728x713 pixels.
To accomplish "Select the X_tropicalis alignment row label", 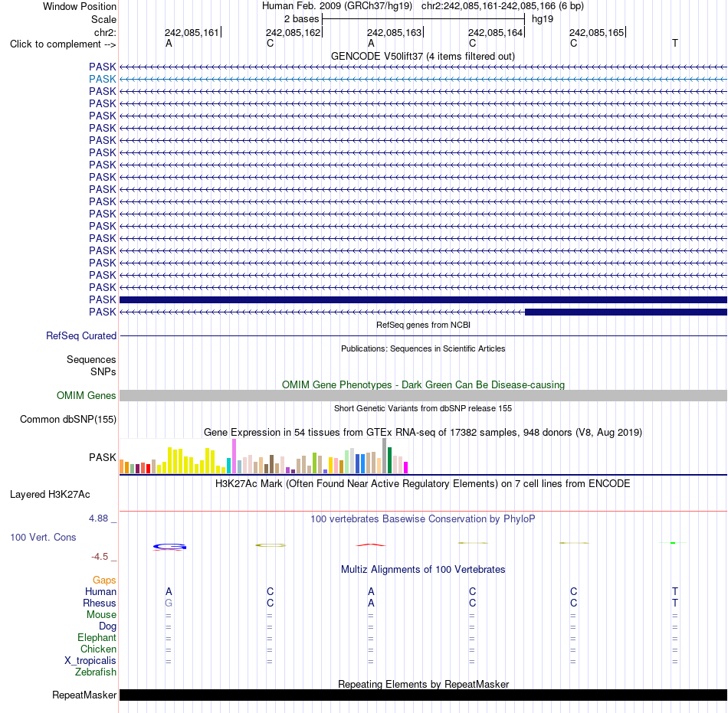I will coord(90,661).
